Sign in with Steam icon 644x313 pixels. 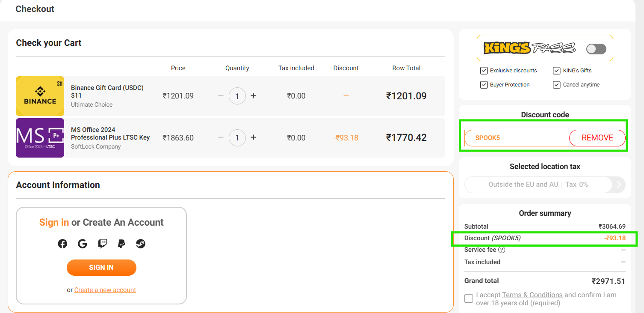[x=141, y=244]
